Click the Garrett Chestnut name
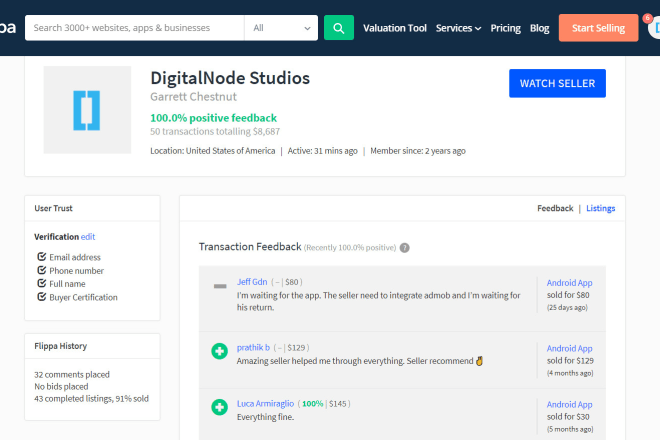 (x=194, y=97)
